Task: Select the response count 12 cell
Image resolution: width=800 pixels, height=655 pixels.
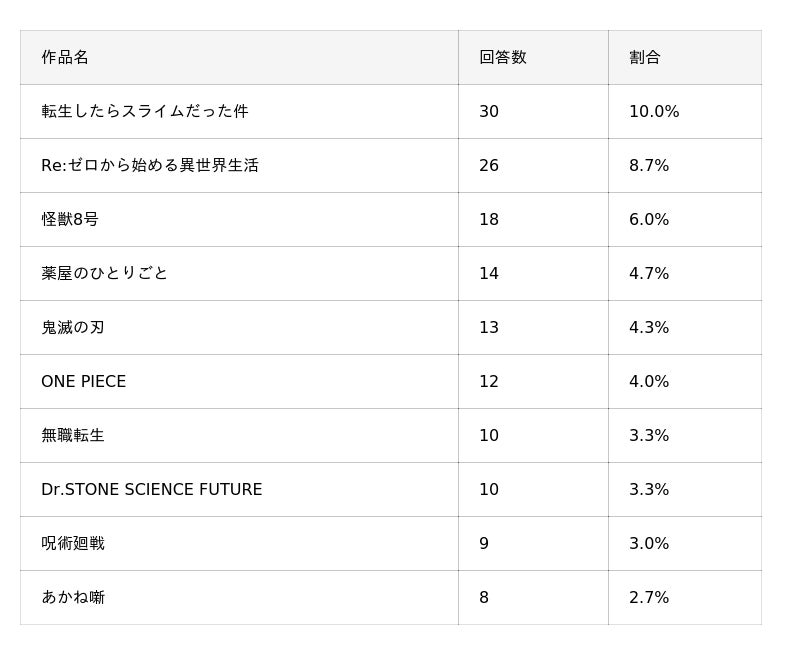Action: [x=489, y=381]
